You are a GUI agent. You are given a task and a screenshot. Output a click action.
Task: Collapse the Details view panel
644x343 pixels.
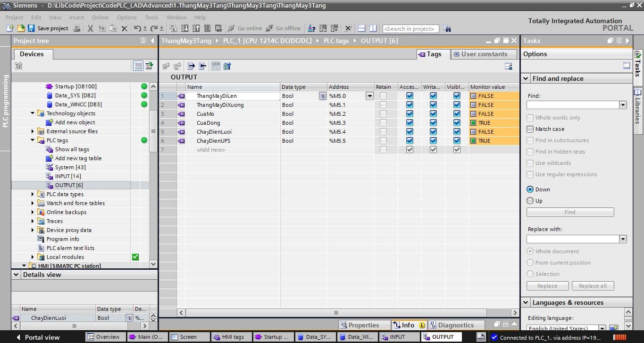click(x=17, y=274)
